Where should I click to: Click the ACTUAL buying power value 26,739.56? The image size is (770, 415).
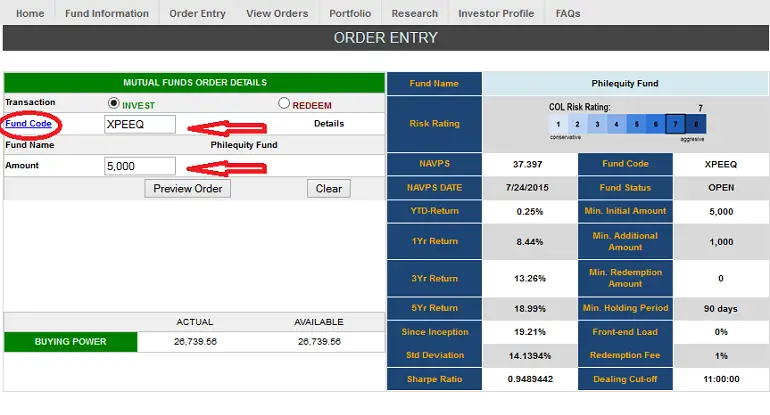point(195,341)
